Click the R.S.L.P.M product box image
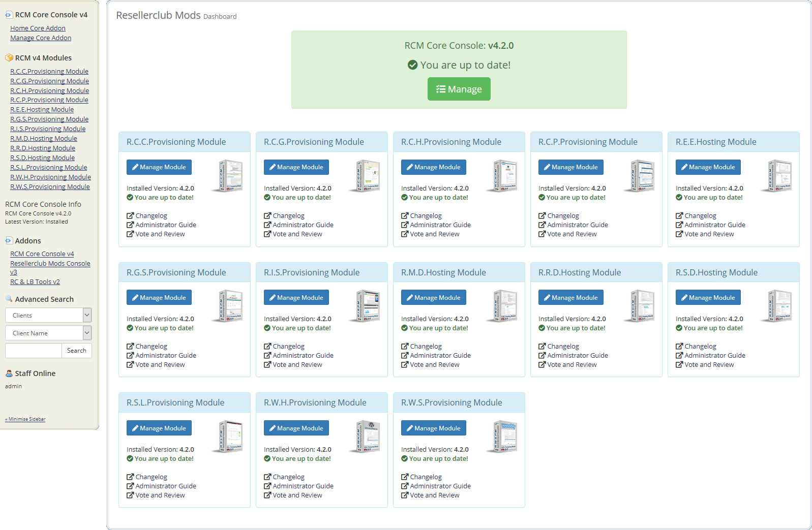 pos(227,437)
